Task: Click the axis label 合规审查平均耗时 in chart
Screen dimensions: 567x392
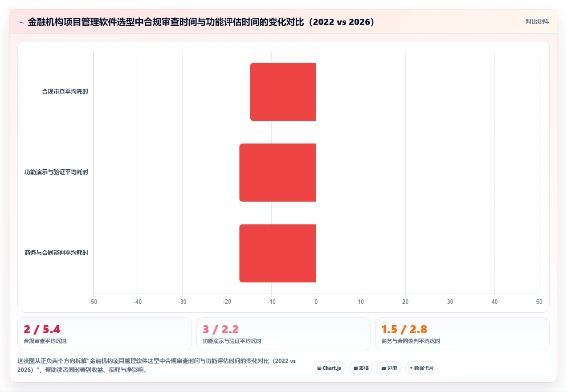Action: click(65, 92)
